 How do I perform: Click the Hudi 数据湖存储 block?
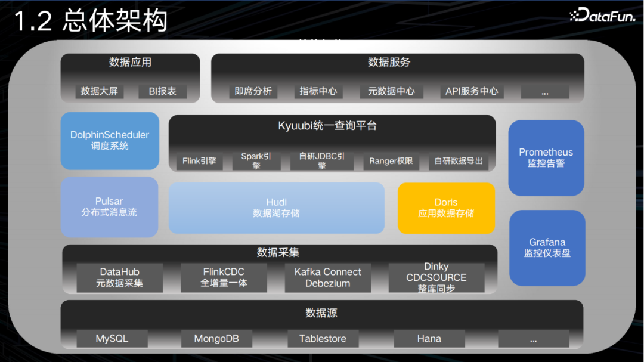pyautogui.click(x=276, y=208)
